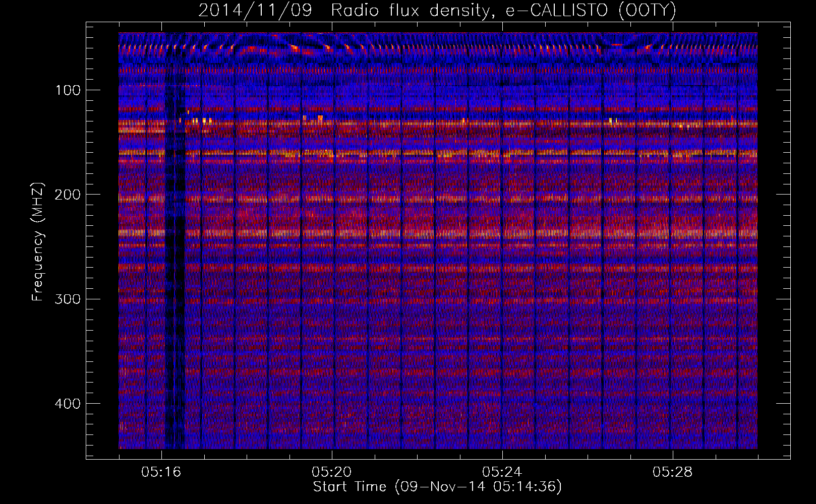The image size is (816, 504).
Task: Click the '05:16' time tick label
Action: (x=161, y=472)
